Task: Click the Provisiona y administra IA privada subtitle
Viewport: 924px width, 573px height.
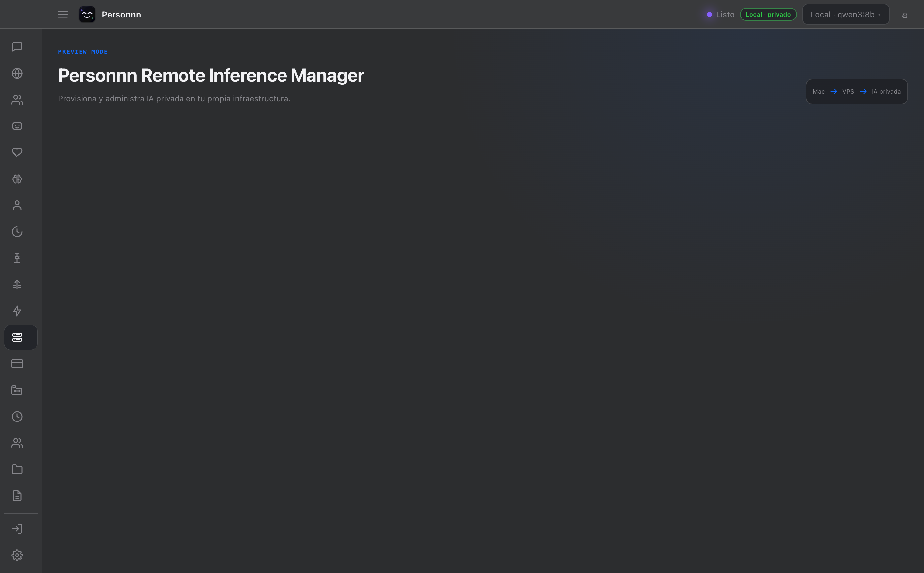Action: pos(174,99)
